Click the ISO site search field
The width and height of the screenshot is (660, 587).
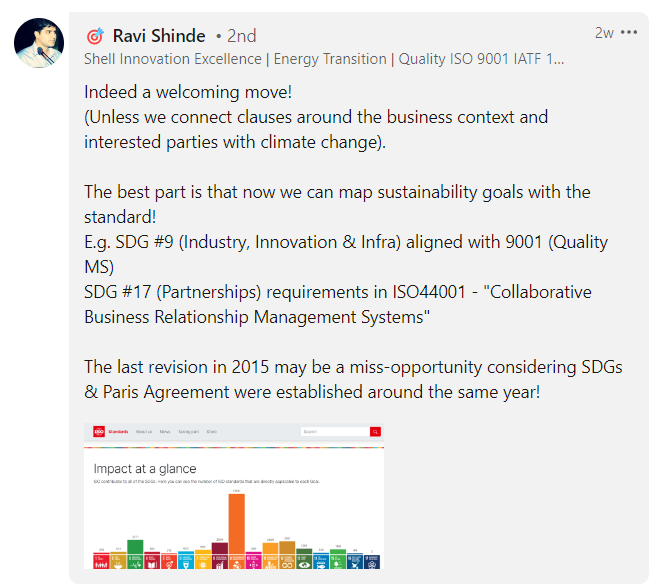pyautogui.click(x=334, y=432)
